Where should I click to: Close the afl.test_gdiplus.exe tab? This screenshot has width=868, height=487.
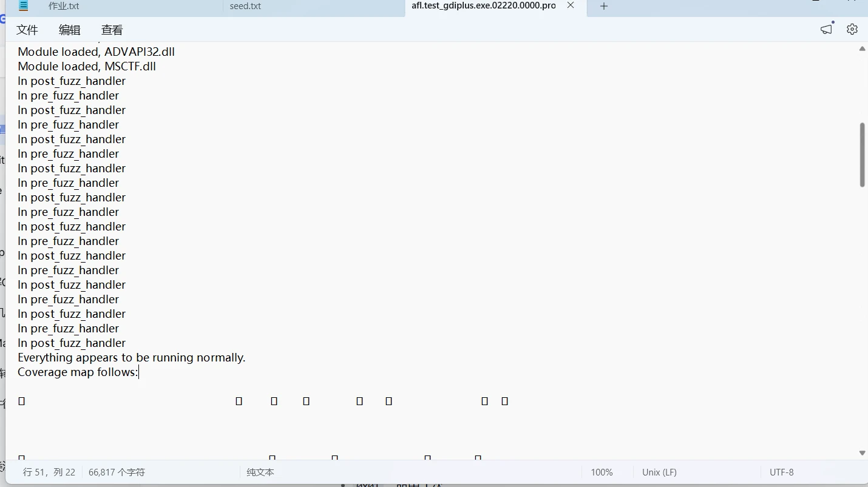click(x=571, y=5)
